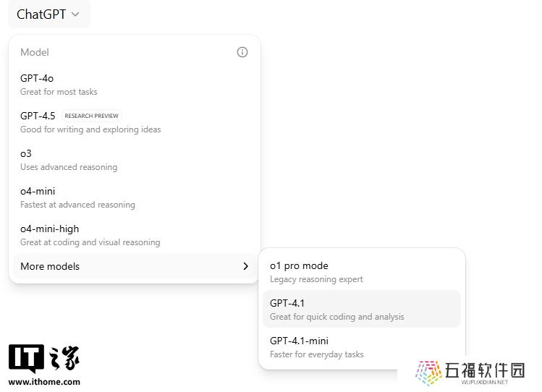
Task: Click the arrow next to ChatGPT title
Action: click(x=75, y=14)
